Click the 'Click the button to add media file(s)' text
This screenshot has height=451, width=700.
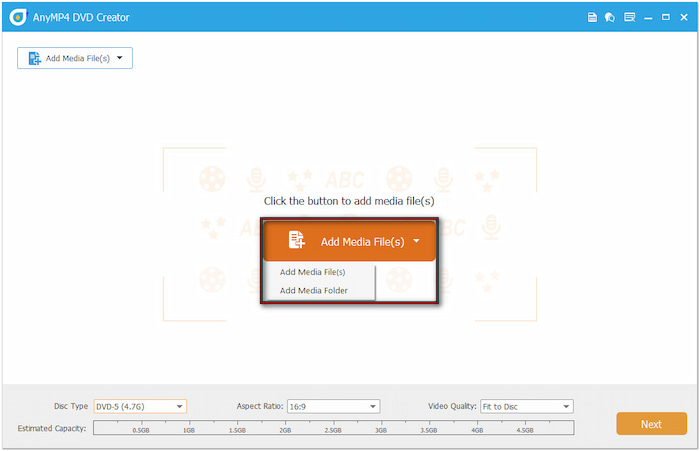coord(349,201)
